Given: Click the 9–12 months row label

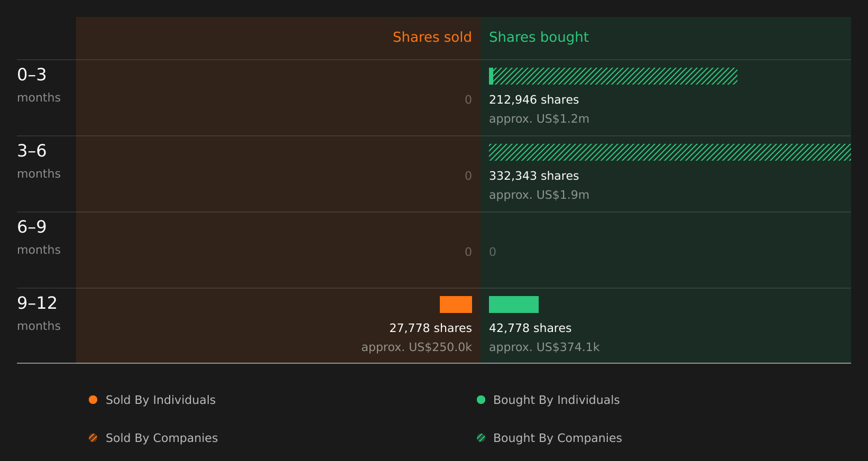Looking at the screenshot, I should (39, 314).
